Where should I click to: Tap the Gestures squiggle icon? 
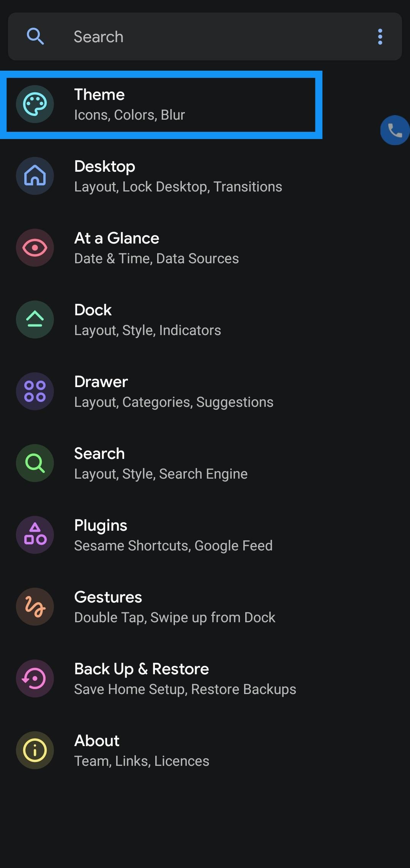point(35,607)
